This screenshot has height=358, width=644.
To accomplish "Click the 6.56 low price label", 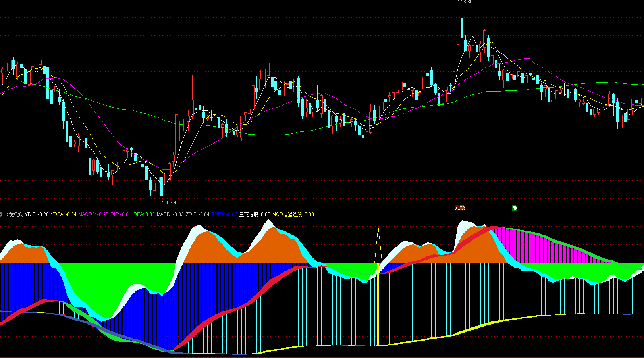I will (x=171, y=203).
